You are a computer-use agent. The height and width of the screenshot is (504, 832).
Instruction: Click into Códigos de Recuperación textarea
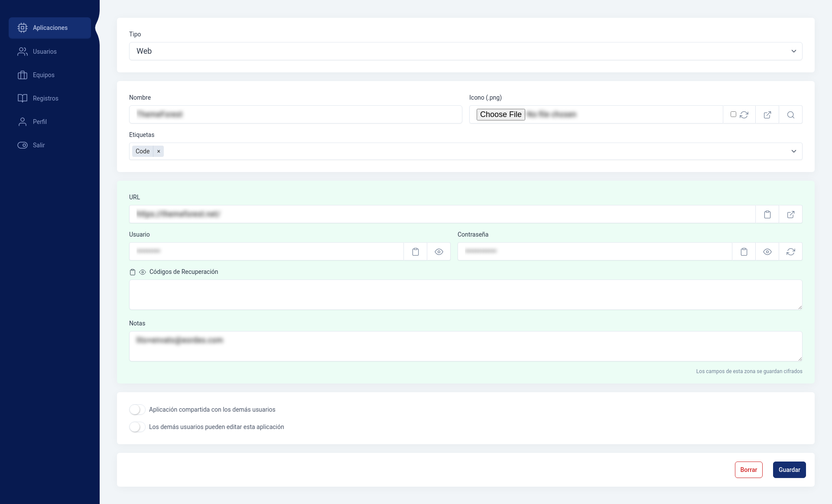click(465, 295)
